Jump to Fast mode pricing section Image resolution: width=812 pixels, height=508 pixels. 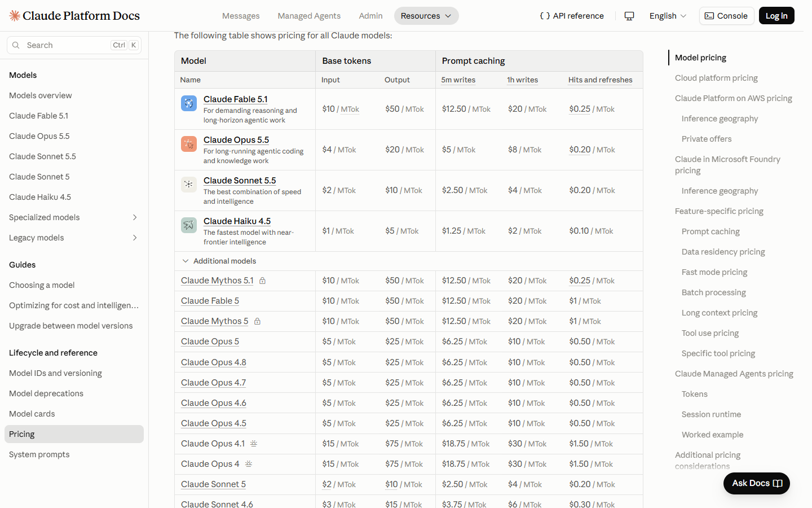[714, 272]
